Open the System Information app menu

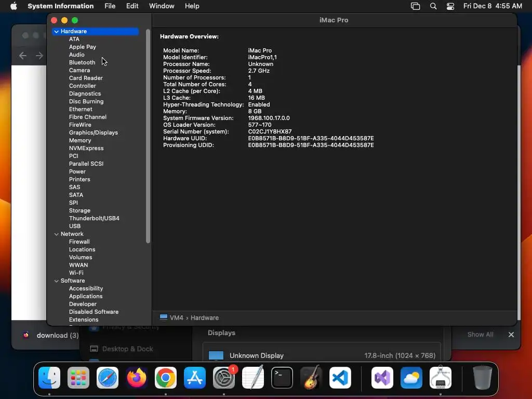61,6
